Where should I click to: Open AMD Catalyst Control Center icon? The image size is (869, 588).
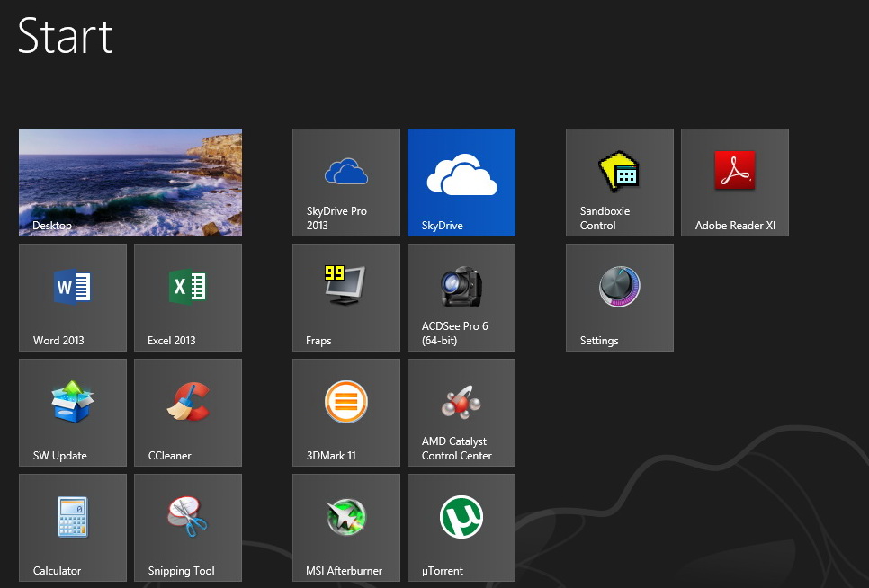pyautogui.click(x=461, y=401)
